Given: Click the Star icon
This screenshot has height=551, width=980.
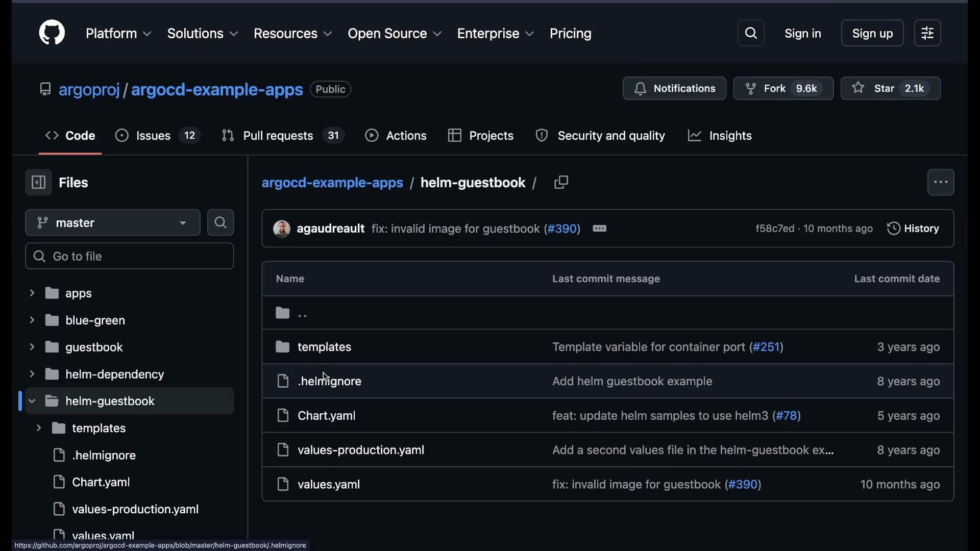Looking at the screenshot, I should tap(859, 88).
